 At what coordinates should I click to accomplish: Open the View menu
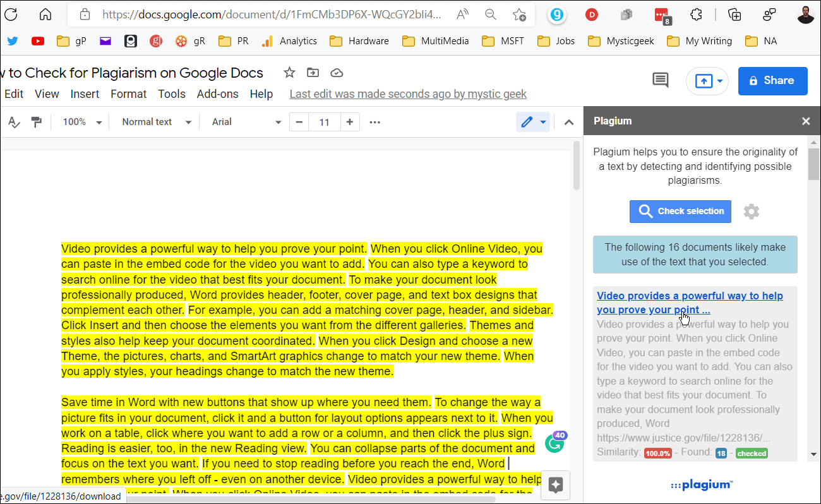click(47, 94)
